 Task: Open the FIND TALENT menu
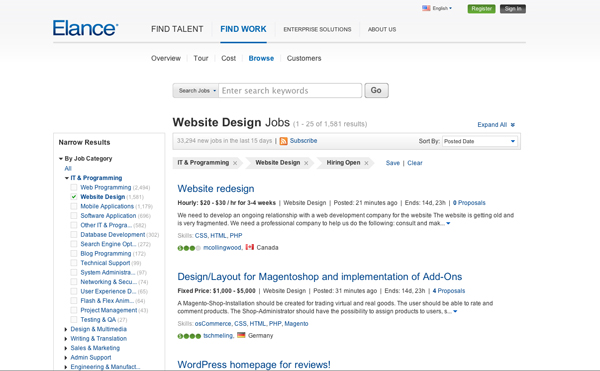pos(177,29)
